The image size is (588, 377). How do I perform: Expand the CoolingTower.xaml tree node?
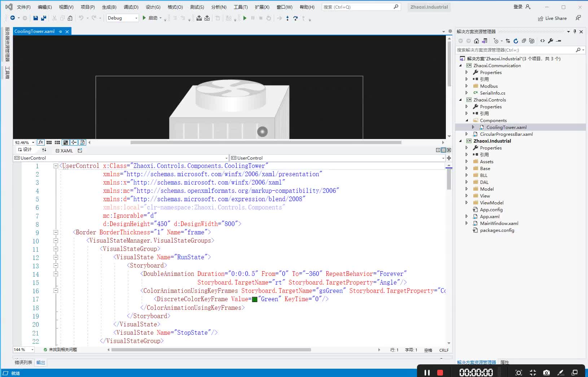tap(473, 127)
